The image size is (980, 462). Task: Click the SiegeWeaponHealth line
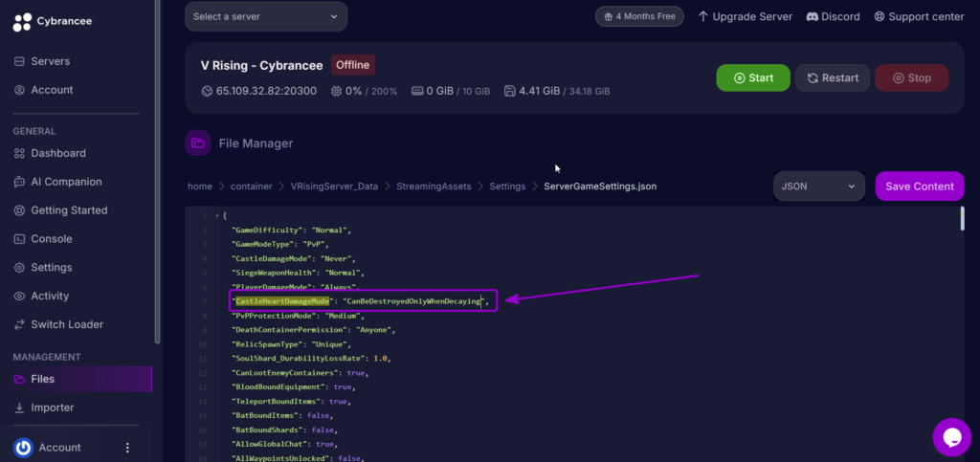(x=298, y=273)
